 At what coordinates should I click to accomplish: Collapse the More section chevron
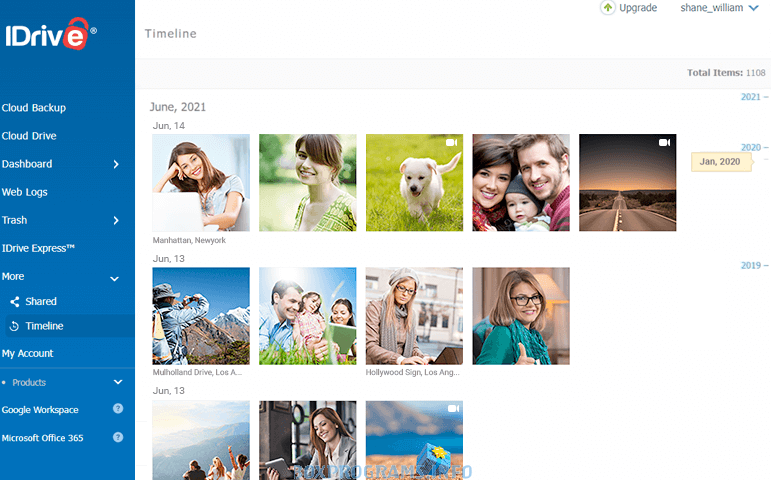pos(115,277)
